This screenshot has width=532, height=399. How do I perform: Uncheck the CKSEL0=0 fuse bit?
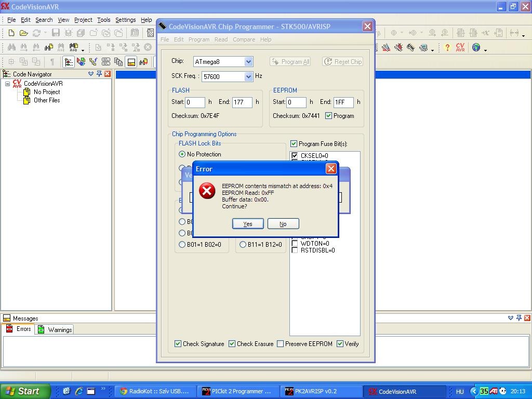tap(295, 156)
